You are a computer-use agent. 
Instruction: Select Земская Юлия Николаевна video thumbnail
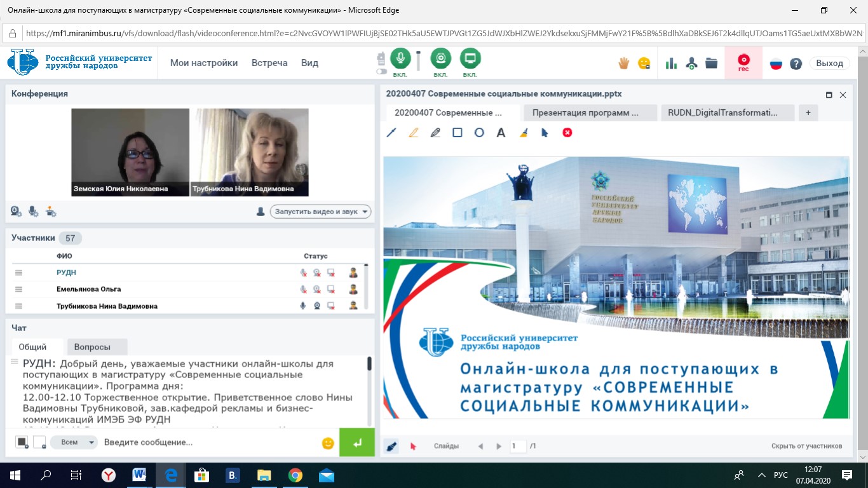(x=130, y=152)
